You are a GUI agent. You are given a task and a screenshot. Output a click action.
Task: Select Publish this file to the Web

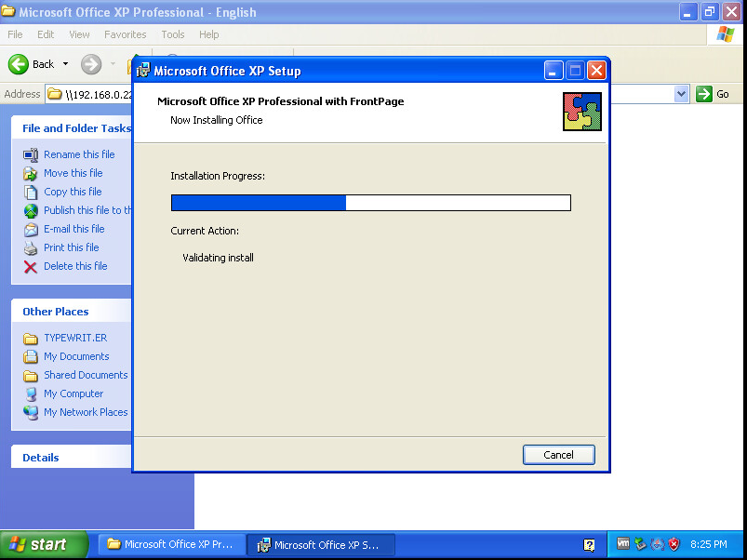[87, 210]
